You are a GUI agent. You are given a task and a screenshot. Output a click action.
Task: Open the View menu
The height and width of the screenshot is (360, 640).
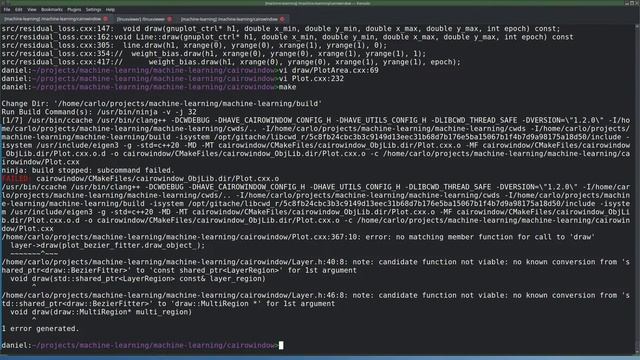[31, 9]
